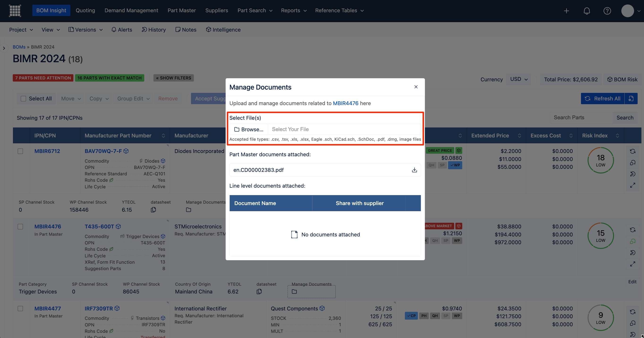Viewport: 644px width, 338px height.
Task: Download the en.CD00002383.pdf document
Action: [414, 170]
